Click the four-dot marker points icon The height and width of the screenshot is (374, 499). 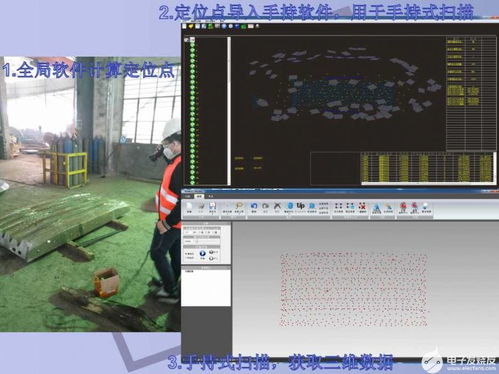click(x=338, y=206)
